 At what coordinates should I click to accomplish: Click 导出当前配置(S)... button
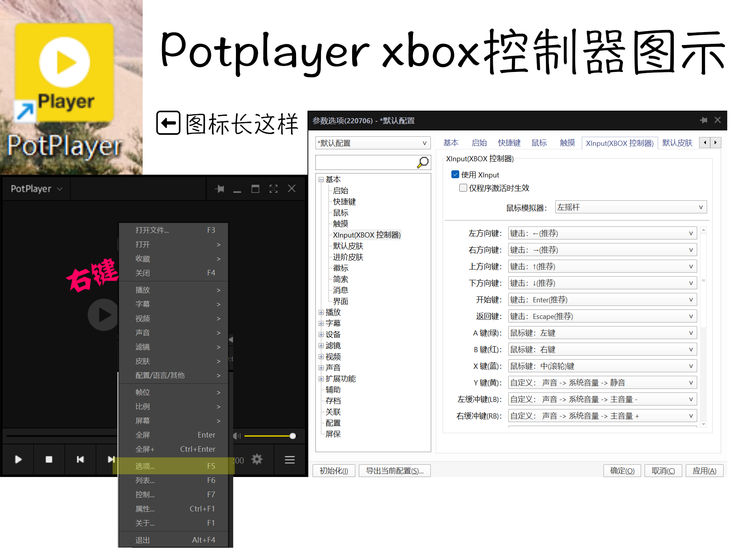pos(395,471)
